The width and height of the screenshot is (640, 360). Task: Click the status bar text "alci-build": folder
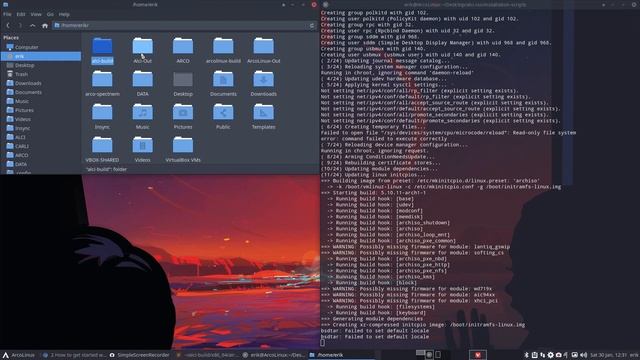click(x=106, y=169)
